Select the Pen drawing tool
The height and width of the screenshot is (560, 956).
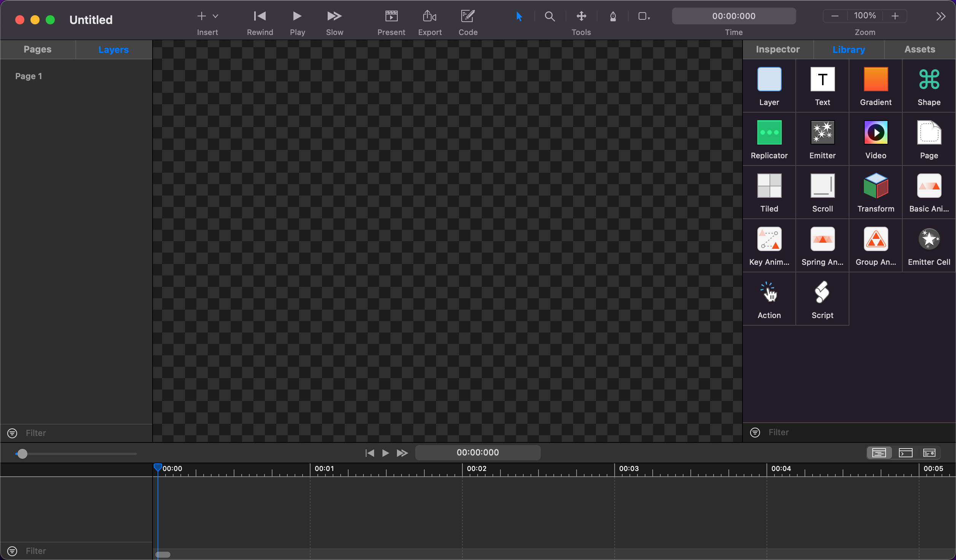click(x=613, y=16)
